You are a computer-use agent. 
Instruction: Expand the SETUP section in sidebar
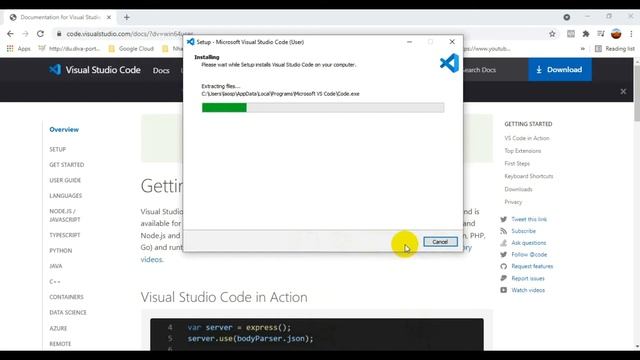(x=58, y=149)
